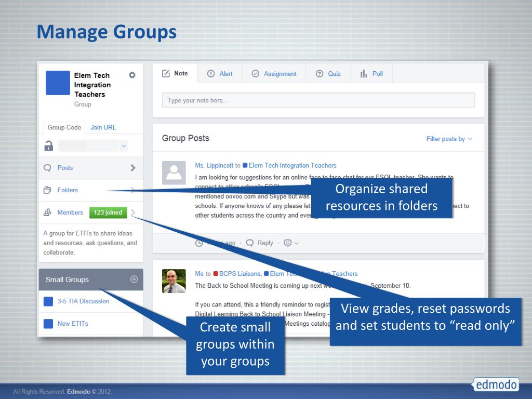Click the Folders icon in sidebar
532x399 pixels.
click(47, 190)
